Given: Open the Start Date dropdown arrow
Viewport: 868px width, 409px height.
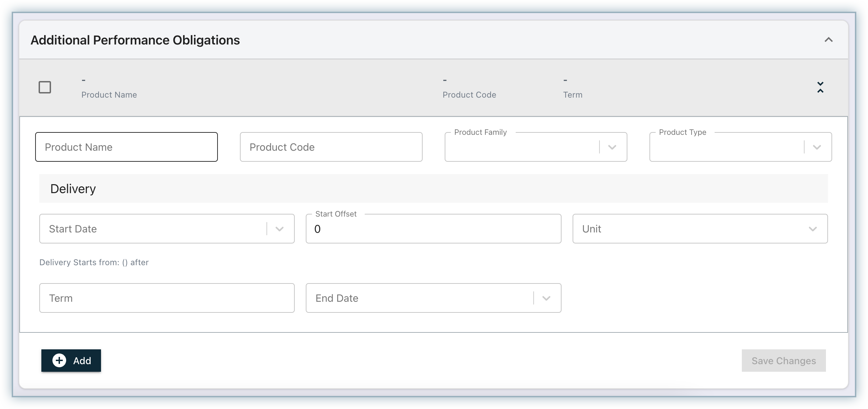Looking at the screenshot, I should [x=280, y=229].
